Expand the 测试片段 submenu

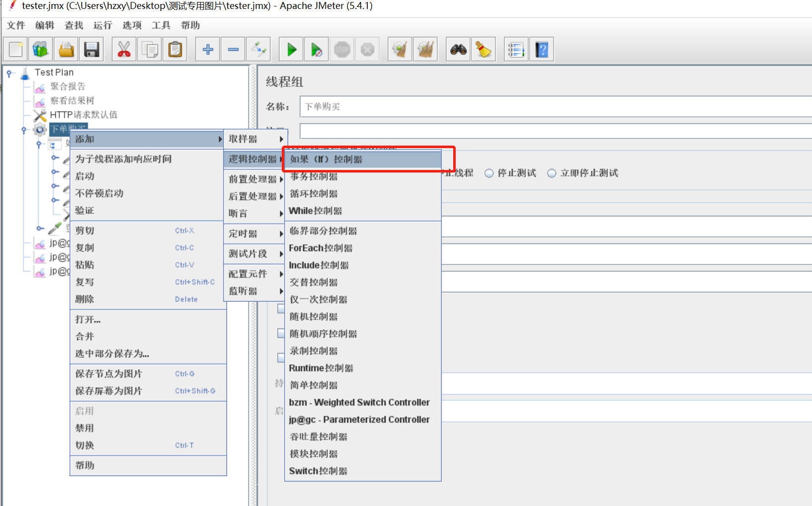point(254,253)
